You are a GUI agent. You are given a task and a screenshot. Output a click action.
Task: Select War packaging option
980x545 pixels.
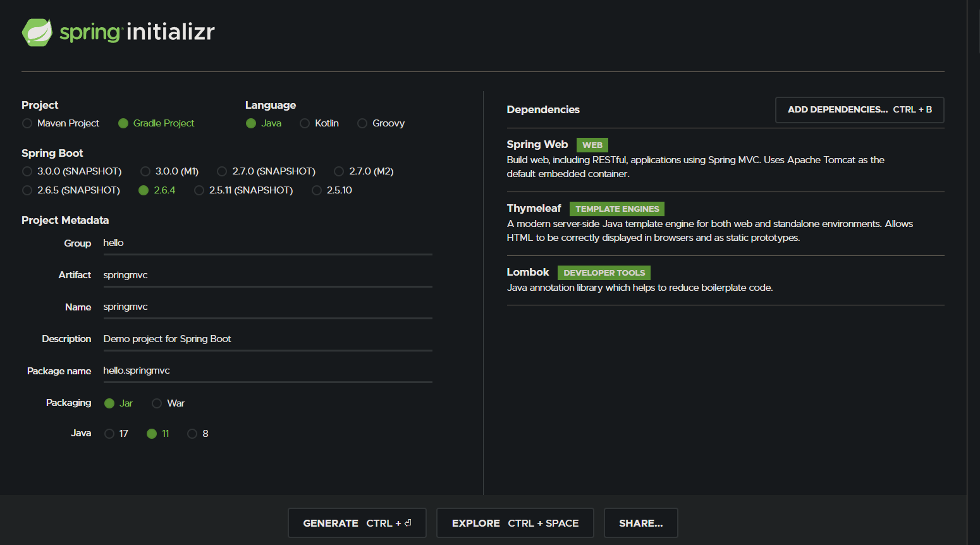pos(168,403)
